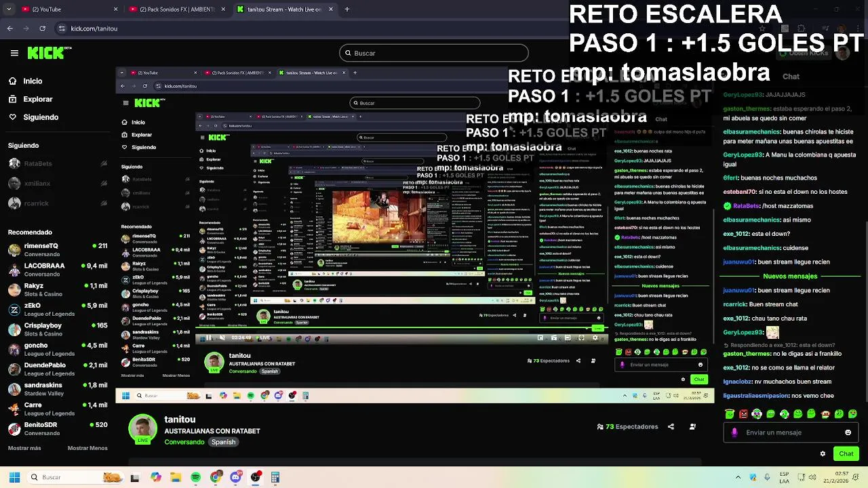Image resolution: width=868 pixels, height=488 pixels.
Task: Select the purple sunglasses emote in main chat emote row
Action: coord(757,413)
